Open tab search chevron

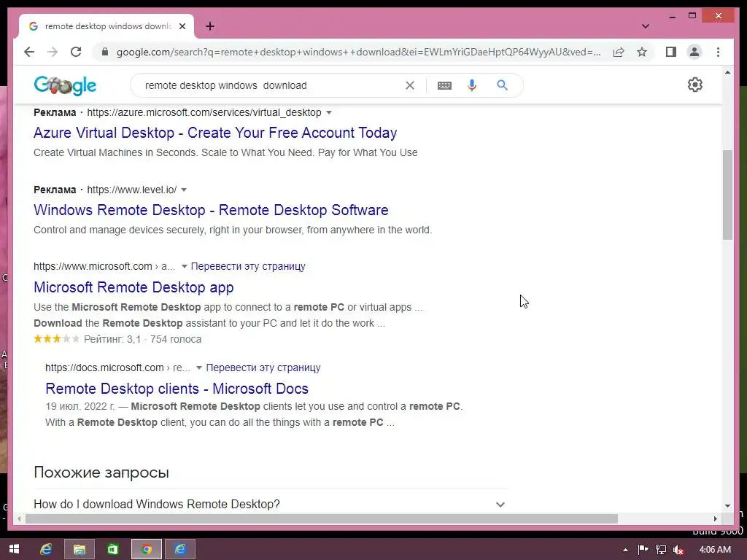click(645, 26)
